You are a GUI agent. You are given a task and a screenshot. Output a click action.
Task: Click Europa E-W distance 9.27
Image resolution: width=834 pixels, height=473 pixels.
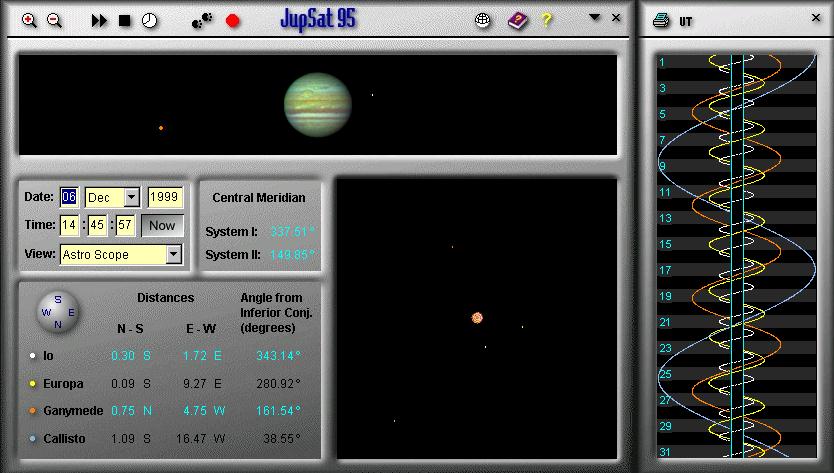coord(195,384)
